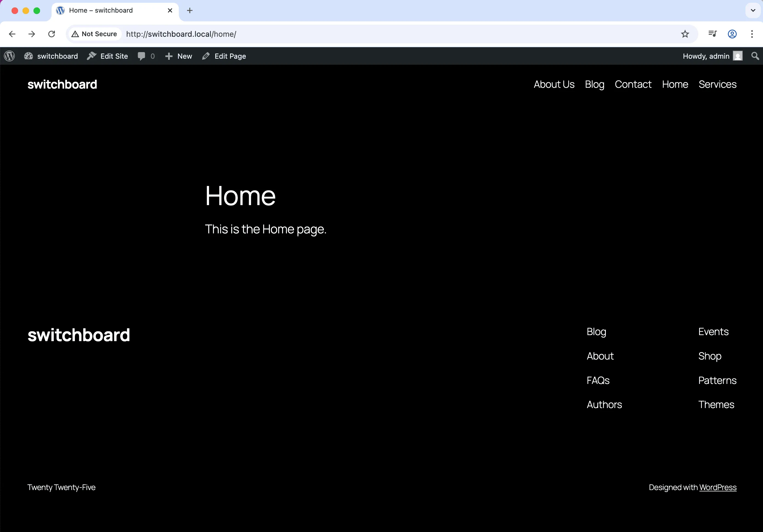763x532 pixels.
Task: Open the tab search chevron
Action: click(752, 10)
